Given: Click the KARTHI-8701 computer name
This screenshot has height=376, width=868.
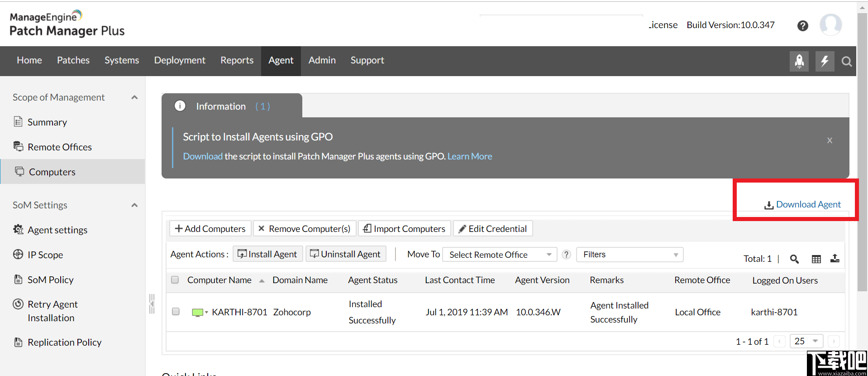Looking at the screenshot, I should click(239, 312).
